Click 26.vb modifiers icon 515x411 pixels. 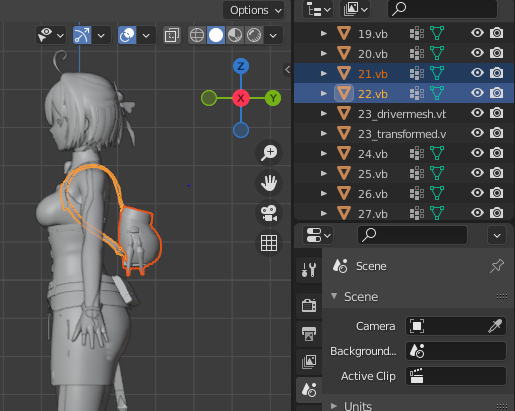tap(417, 193)
